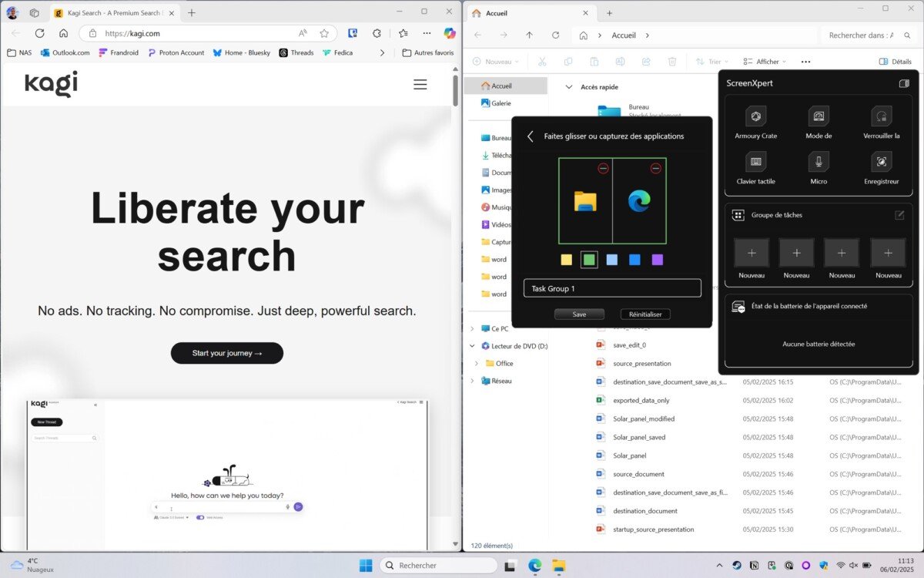The height and width of the screenshot is (578, 924).
Task: Expand the Ce PC tree node
Action: coord(472,328)
